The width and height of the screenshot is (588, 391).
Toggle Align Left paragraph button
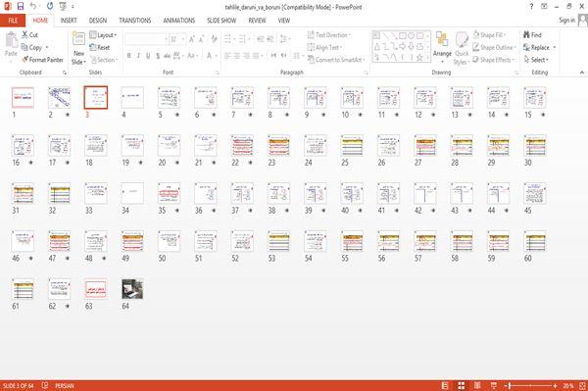pos(227,56)
